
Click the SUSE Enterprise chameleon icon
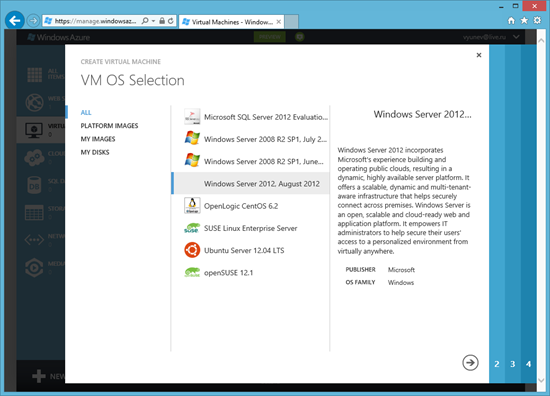click(192, 228)
